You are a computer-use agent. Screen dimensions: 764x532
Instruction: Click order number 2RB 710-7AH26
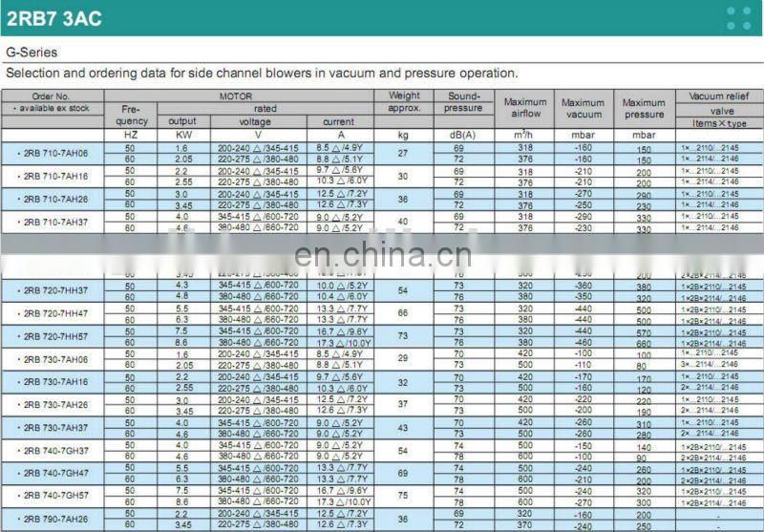pyautogui.click(x=55, y=199)
